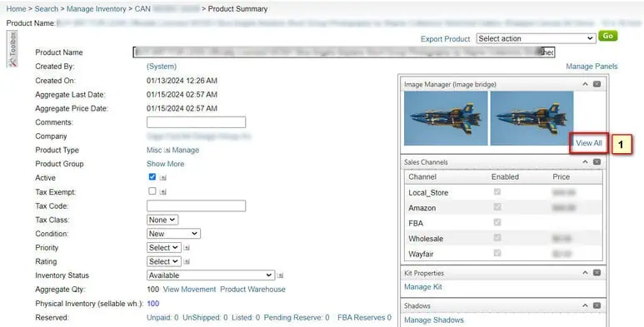Click the (System) creator link
The width and height of the screenshot is (644, 327).
point(162,67)
